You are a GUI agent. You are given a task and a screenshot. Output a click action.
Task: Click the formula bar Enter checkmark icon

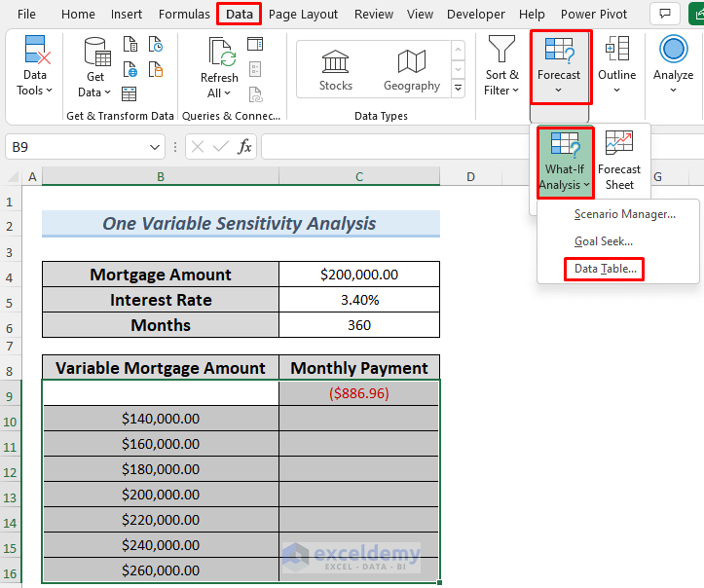pos(221,146)
